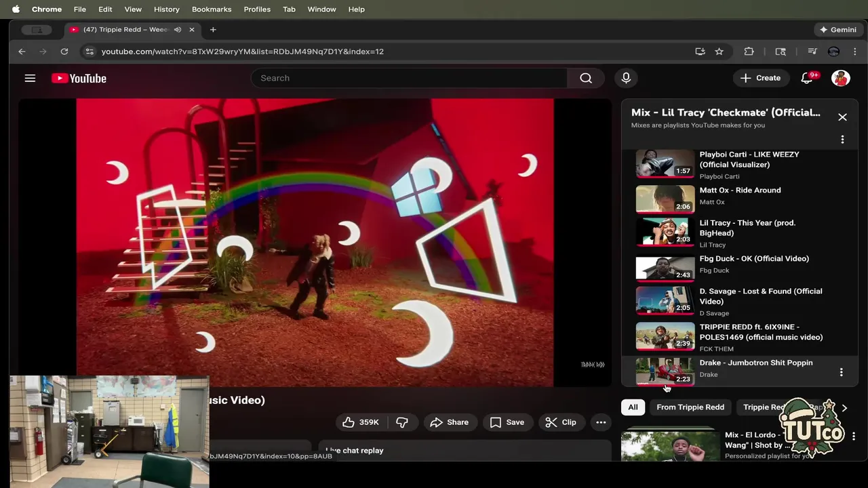
Task: Bookmark this page with the star icon
Action: coord(719,52)
